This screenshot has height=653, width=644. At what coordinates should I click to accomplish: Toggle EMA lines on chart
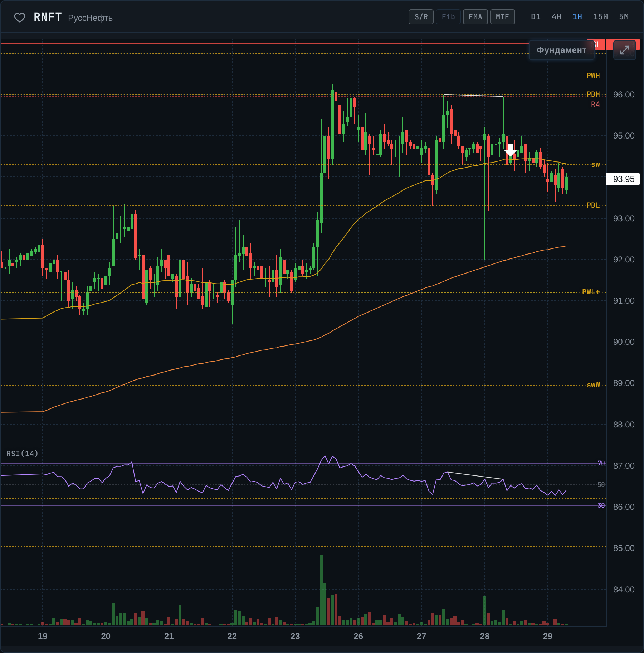coord(475,17)
